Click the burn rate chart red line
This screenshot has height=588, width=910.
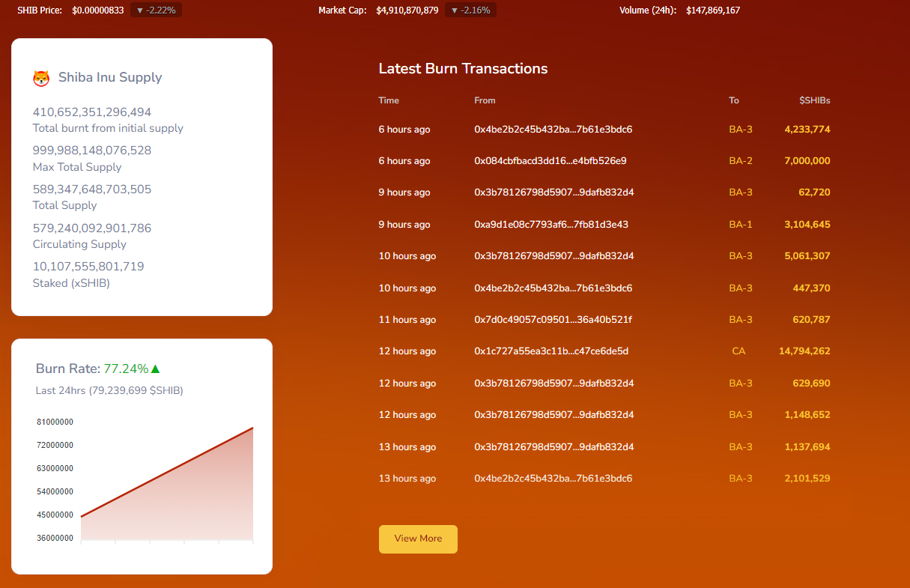click(166, 473)
